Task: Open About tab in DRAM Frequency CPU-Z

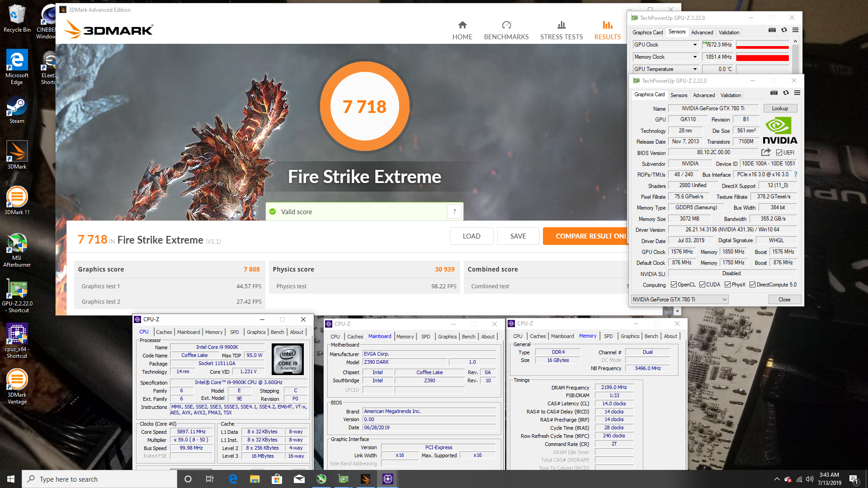Action: point(670,336)
